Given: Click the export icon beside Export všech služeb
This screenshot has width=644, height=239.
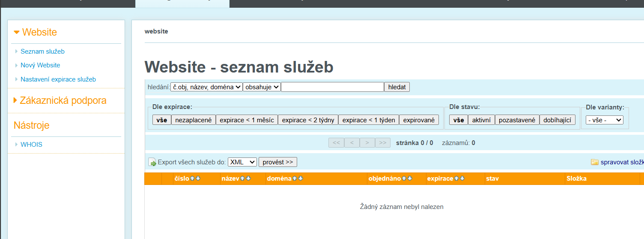Looking at the screenshot, I should pos(152,162).
